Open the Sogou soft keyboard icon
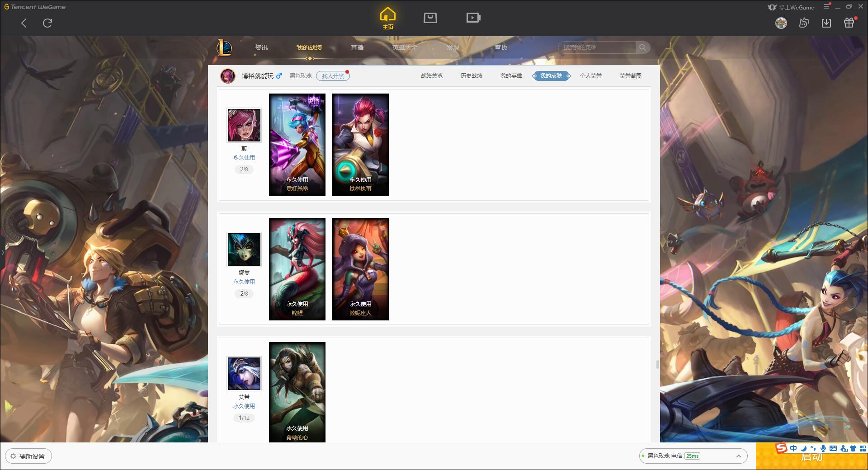868x470 pixels. click(x=833, y=448)
